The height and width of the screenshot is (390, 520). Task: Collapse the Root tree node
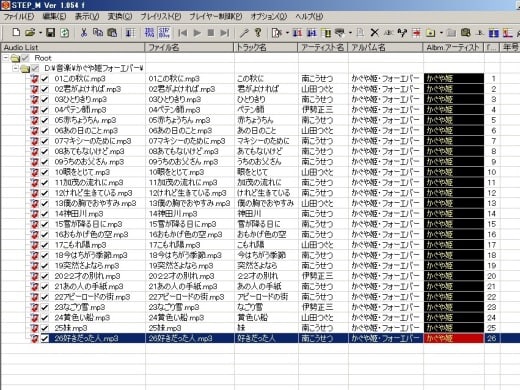(6, 58)
